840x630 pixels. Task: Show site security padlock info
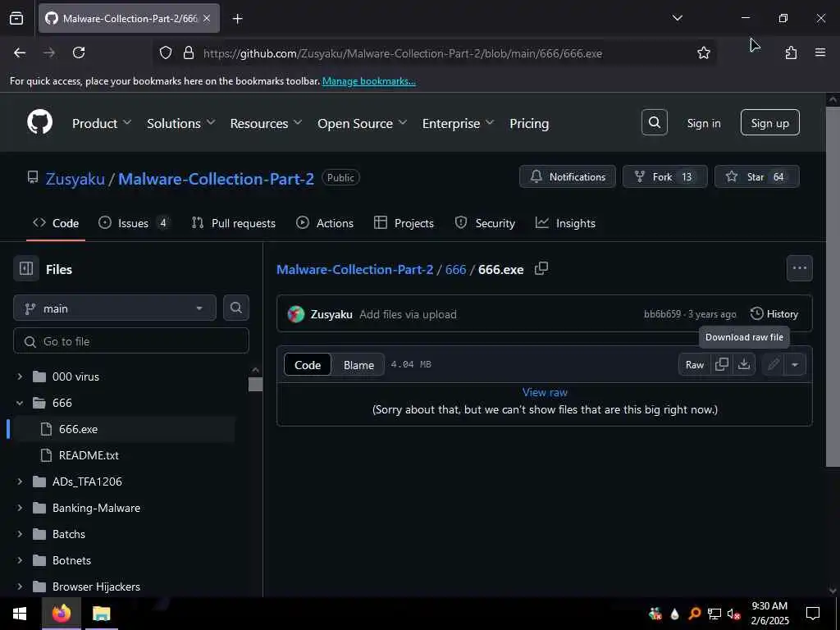(188, 52)
